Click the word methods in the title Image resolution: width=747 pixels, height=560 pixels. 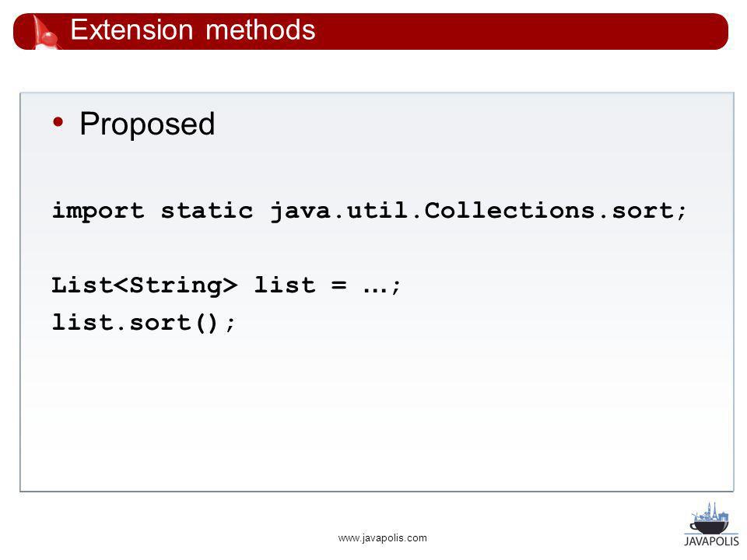pos(261,30)
